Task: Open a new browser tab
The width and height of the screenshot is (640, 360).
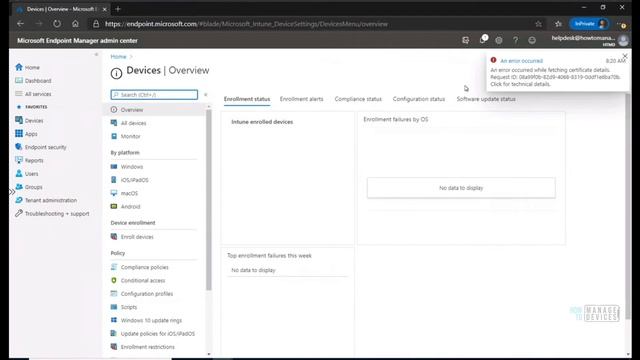Action: tap(118, 9)
